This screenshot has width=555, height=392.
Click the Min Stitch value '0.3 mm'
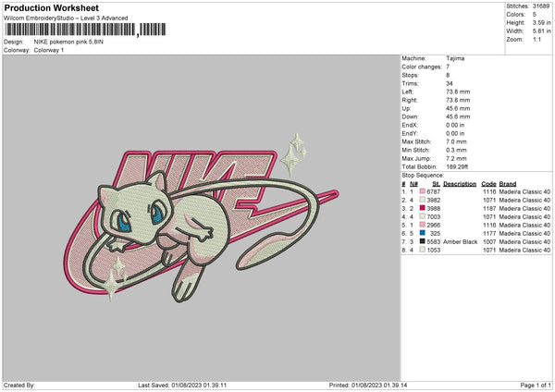point(456,150)
